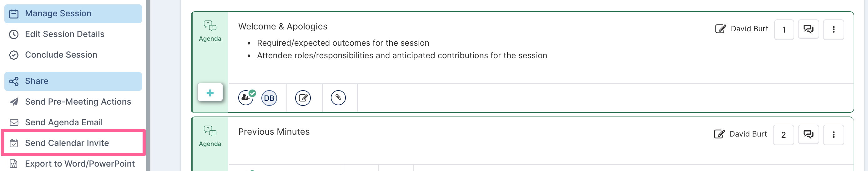Open three-dot menu for Previous Minutes
The width and height of the screenshot is (868, 171).
[833, 135]
